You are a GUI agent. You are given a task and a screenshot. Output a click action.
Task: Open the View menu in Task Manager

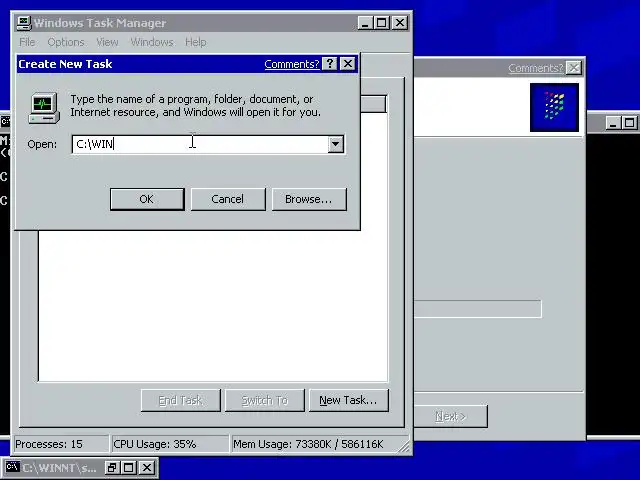[x=107, y=42]
